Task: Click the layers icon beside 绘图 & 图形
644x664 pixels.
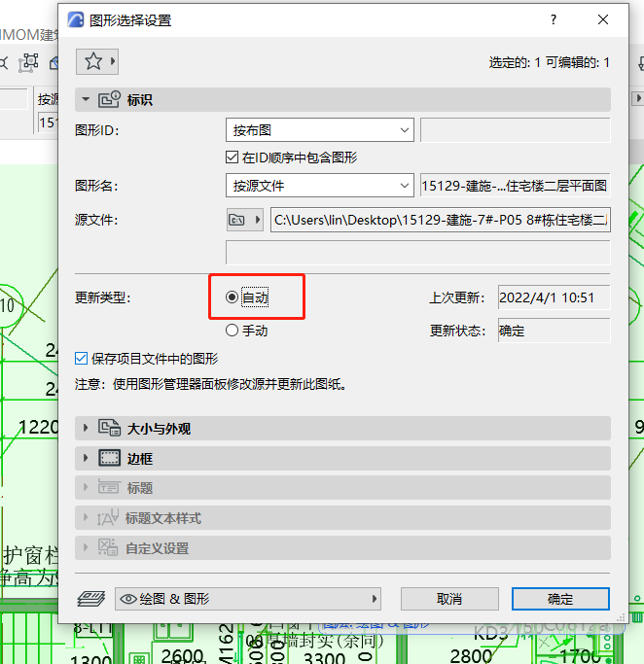Action: 89,599
